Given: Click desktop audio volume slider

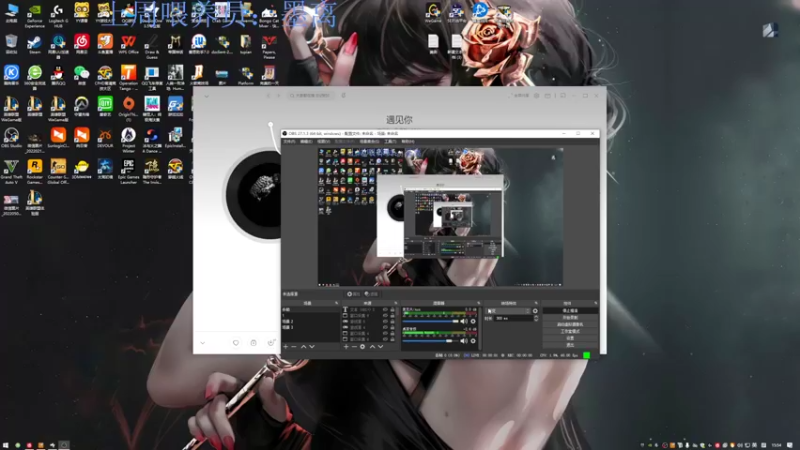Looking at the screenshot, I should (x=431, y=341).
